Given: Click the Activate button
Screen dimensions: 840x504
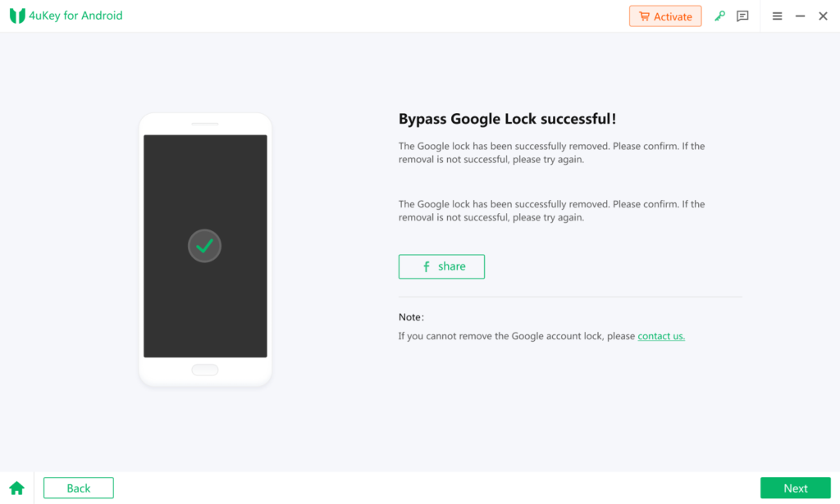Looking at the screenshot, I should click(665, 16).
